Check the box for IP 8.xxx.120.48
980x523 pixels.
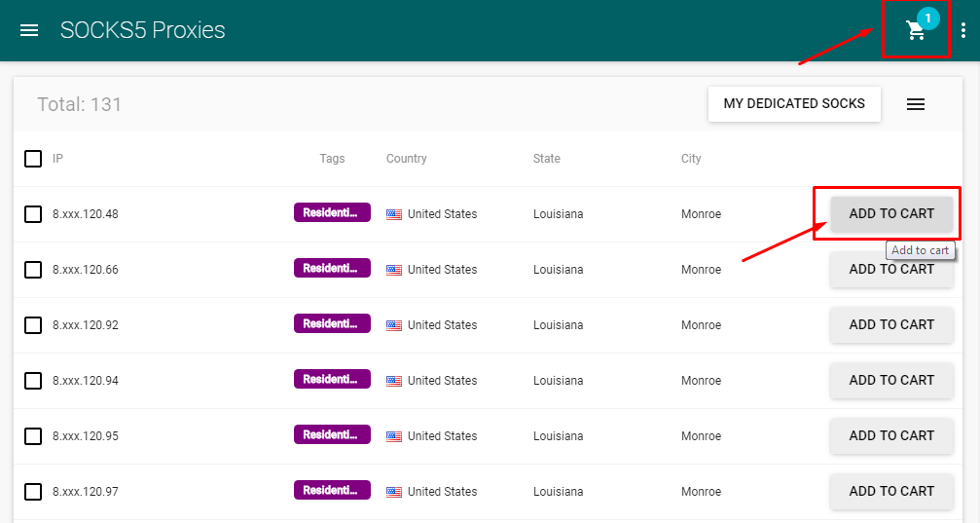tap(33, 214)
